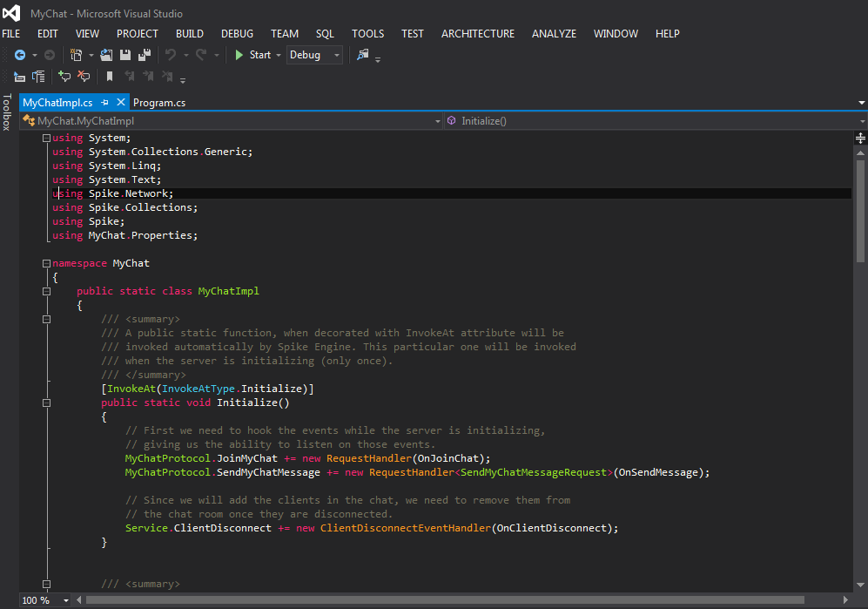The image size is (868, 609).
Task: Open a file using the Open File icon
Action: tap(105, 54)
